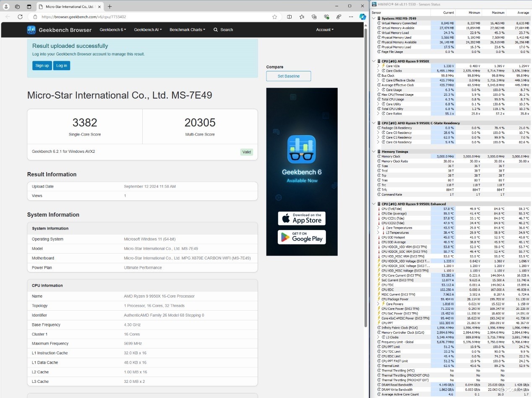Expand the Core Clocks sensor row

(378, 71)
